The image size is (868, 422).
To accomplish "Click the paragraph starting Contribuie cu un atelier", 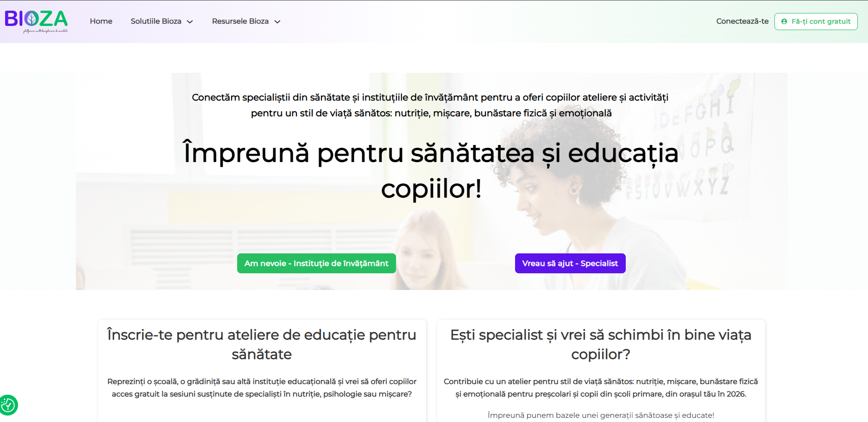I will tap(601, 388).
